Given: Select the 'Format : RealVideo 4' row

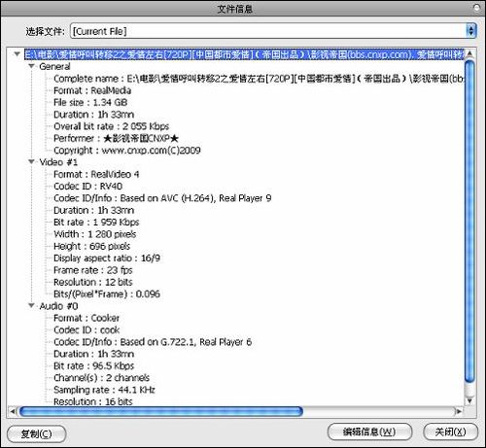Looking at the screenshot, I should click(x=96, y=174).
